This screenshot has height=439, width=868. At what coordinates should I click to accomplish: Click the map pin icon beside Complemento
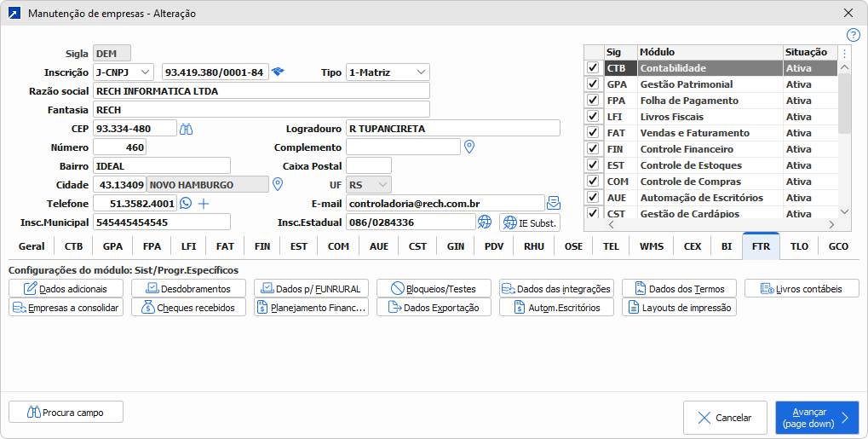point(468,147)
